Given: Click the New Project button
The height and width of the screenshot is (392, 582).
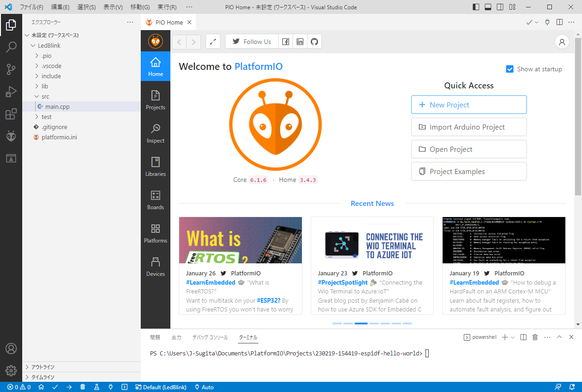Looking at the screenshot, I should [x=469, y=105].
